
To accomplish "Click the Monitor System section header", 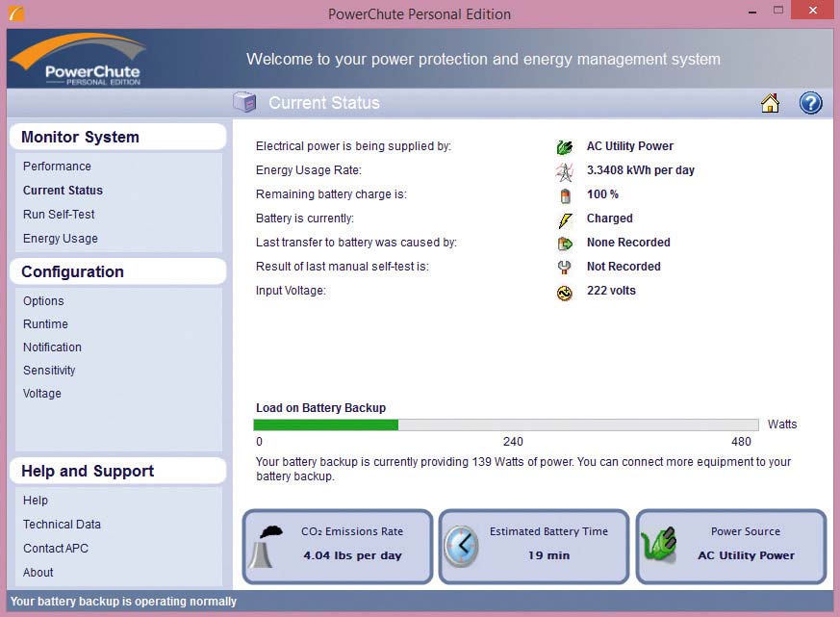I will click(x=117, y=137).
